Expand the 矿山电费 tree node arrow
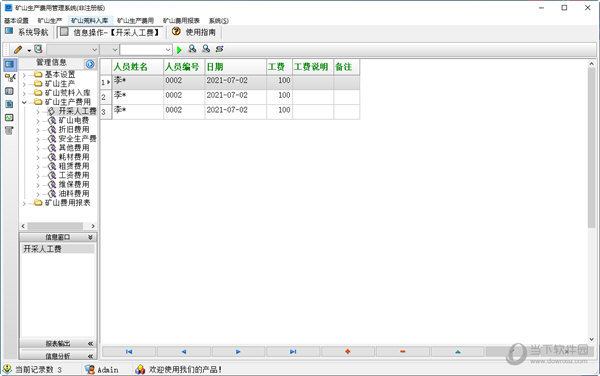The image size is (600, 376). click(x=38, y=121)
